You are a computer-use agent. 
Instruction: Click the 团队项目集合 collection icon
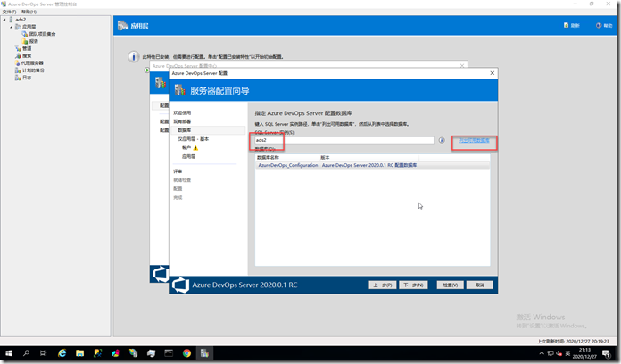pyautogui.click(x=25, y=34)
